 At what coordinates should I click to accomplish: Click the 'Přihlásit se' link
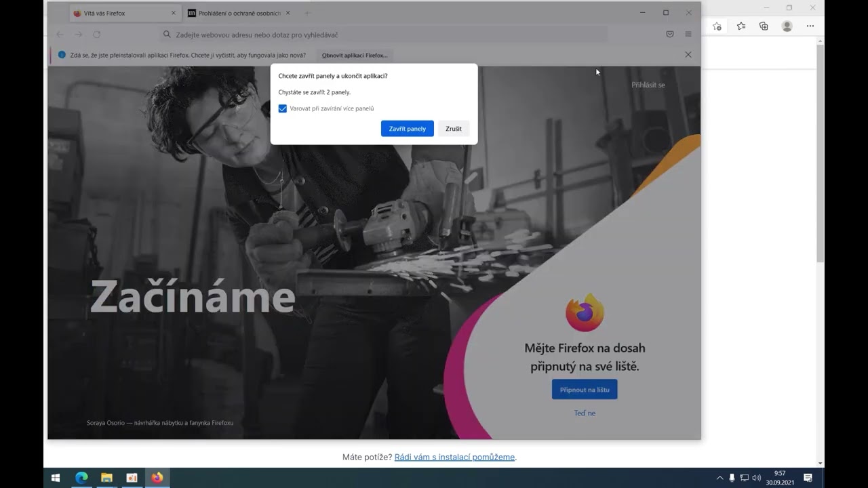648,85
